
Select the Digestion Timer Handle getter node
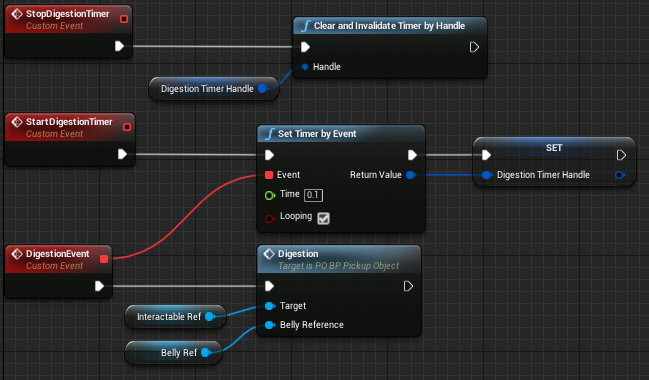tap(214, 89)
